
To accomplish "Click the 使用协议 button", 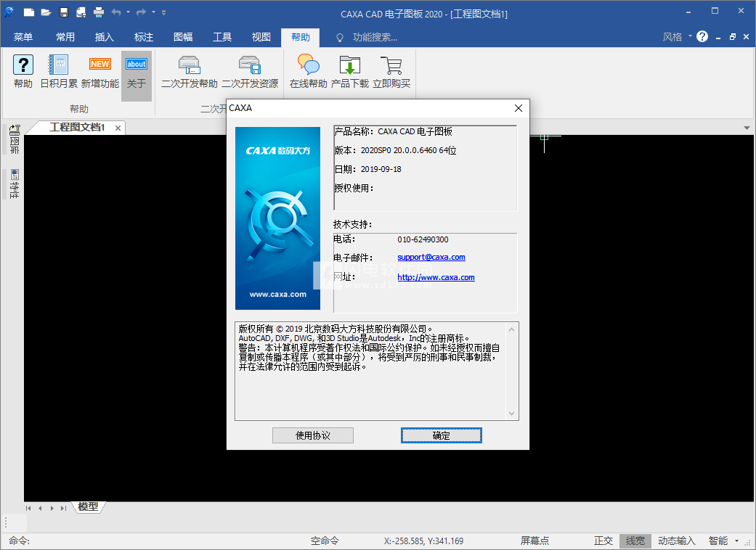I will (x=313, y=435).
